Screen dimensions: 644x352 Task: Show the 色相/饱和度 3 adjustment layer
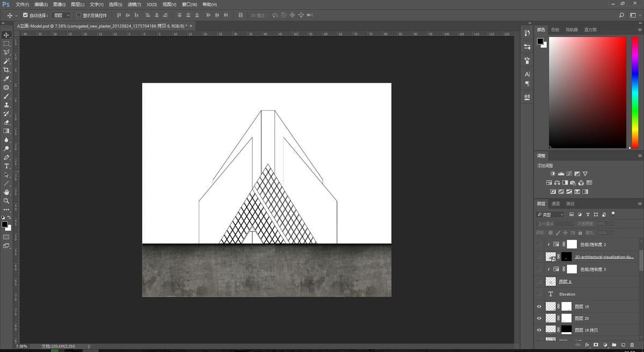539,269
